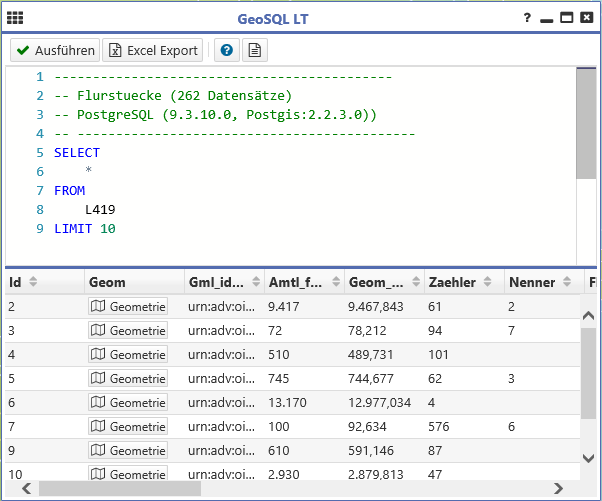Open Geometrie for row Id 5
Viewport: 602px width, 501px height.
point(128,379)
